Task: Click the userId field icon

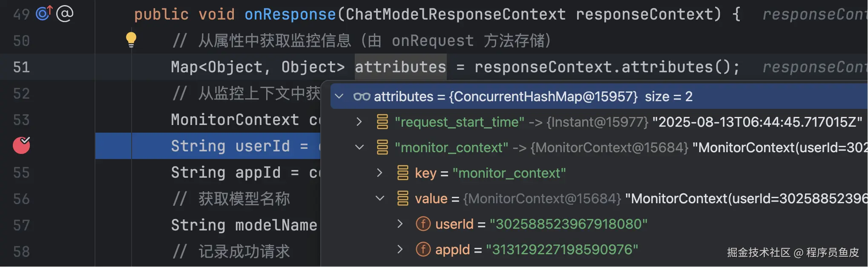Action: coord(423,224)
